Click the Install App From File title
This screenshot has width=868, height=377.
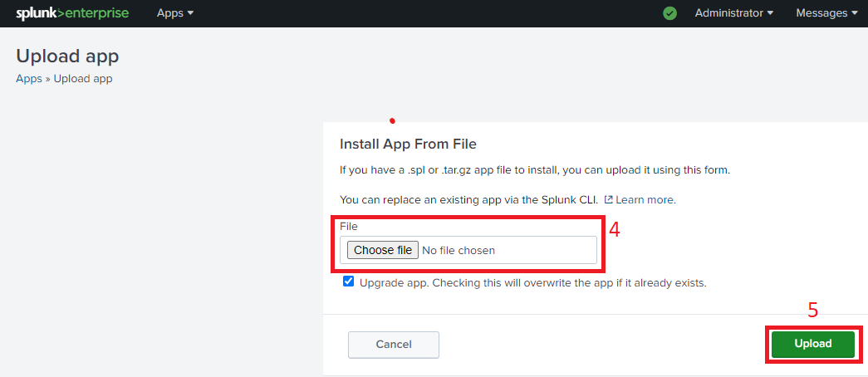tap(408, 144)
